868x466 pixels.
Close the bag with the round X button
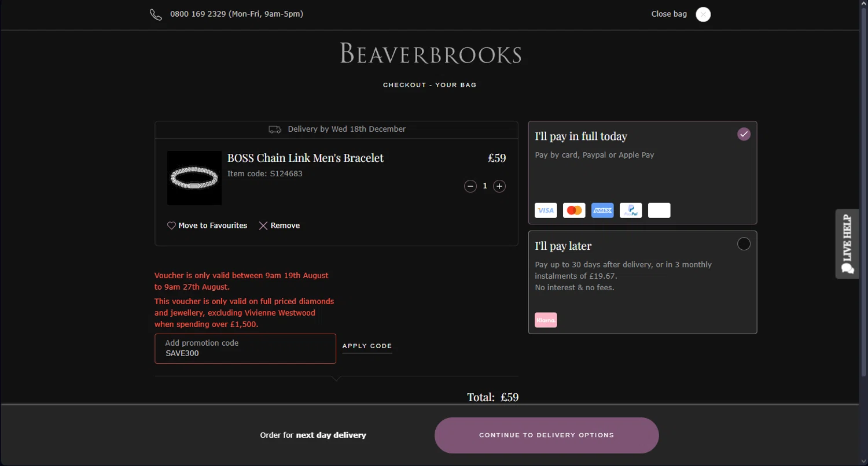pyautogui.click(x=703, y=14)
